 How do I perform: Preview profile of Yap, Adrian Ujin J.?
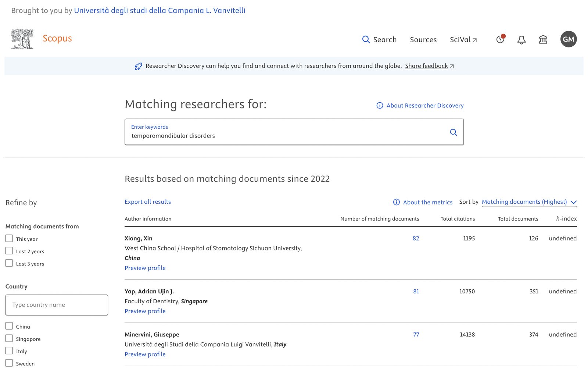pyautogui.click(x=145, y=311)
